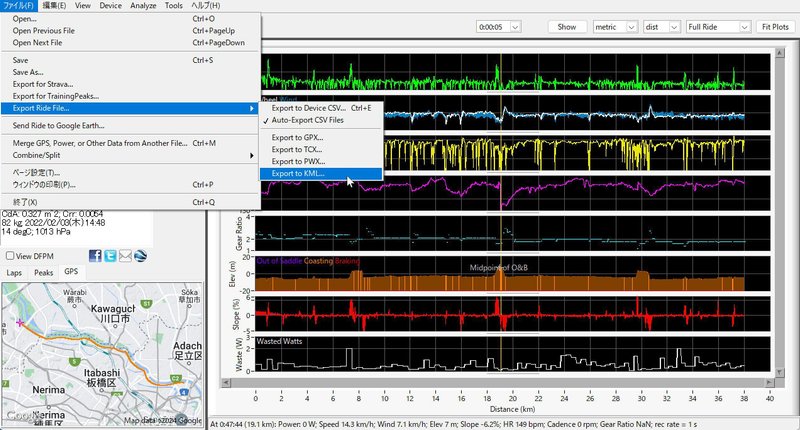Screen dimensions: 800x430
Task: Switch to the Peaks tab
Action: coord(43,272)
